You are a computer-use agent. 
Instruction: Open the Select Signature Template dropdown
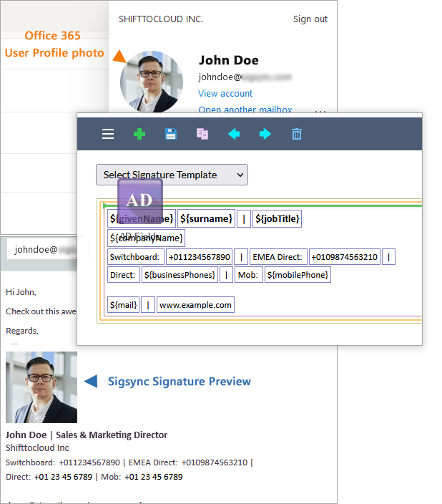[172, 175]
